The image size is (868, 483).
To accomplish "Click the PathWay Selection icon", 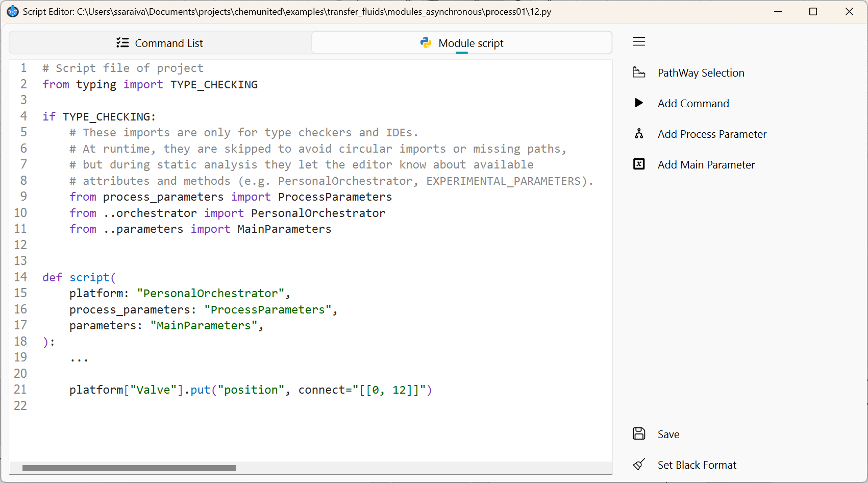I will [x=639, y=73].
